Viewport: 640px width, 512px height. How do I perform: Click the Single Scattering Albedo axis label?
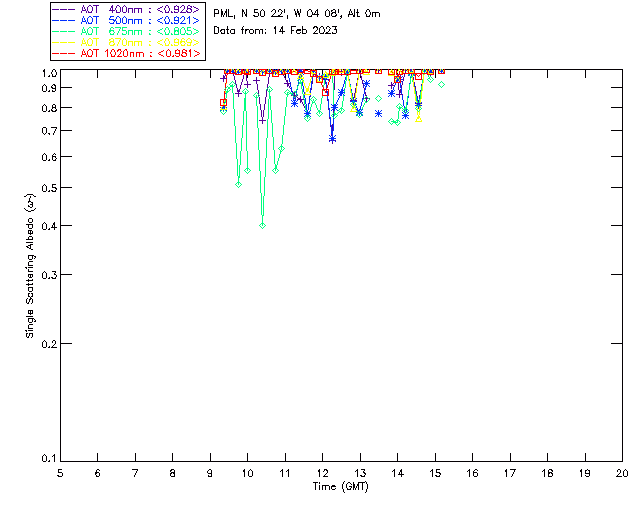click(x=30, y=266)
